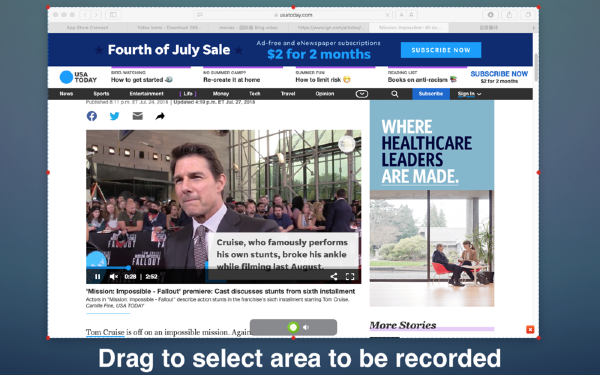Open 'How to limit risk' link

(x=323, y=80)
